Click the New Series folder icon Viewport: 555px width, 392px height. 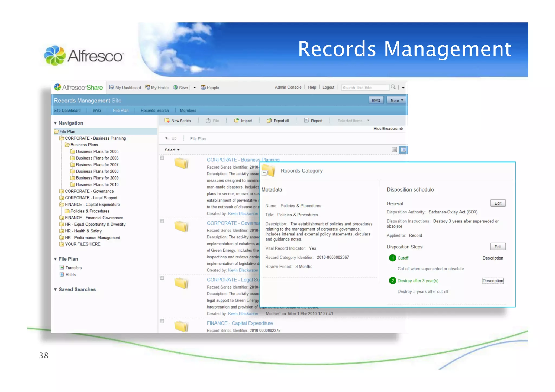(167, 120)
